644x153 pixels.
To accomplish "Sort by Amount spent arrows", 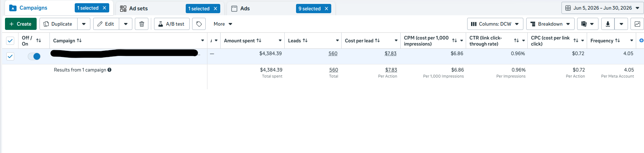I will coord(259,41).
